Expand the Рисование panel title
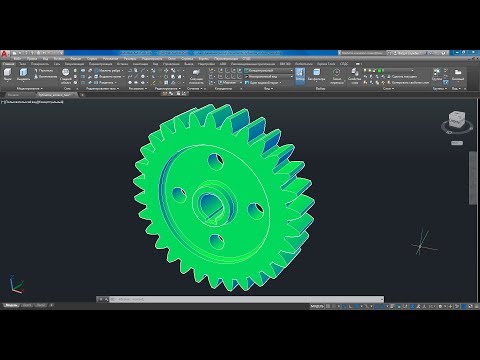The height and width of the screenshot is (360, 480). pos(137,89)
